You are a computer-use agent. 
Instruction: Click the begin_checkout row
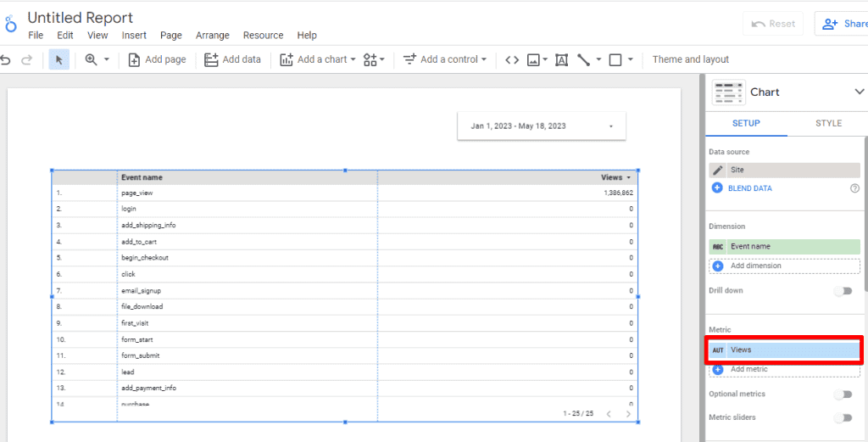(344, 258)
